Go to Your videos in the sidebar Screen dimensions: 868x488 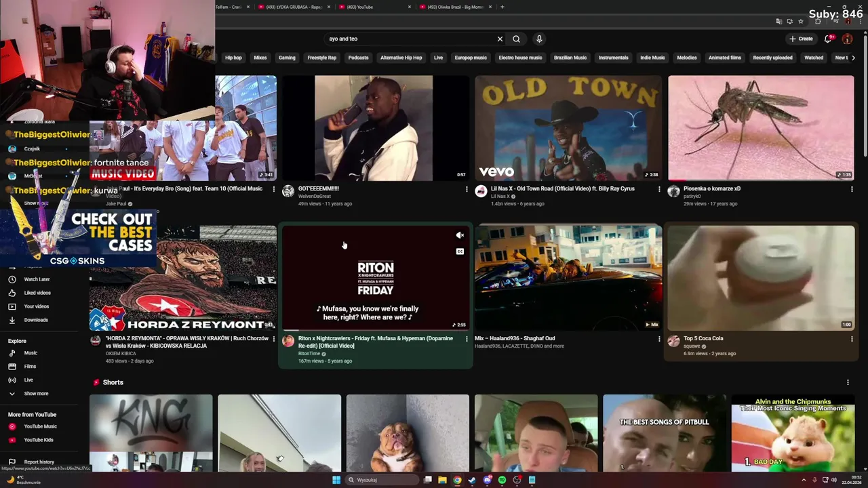[x=37, y=306]
